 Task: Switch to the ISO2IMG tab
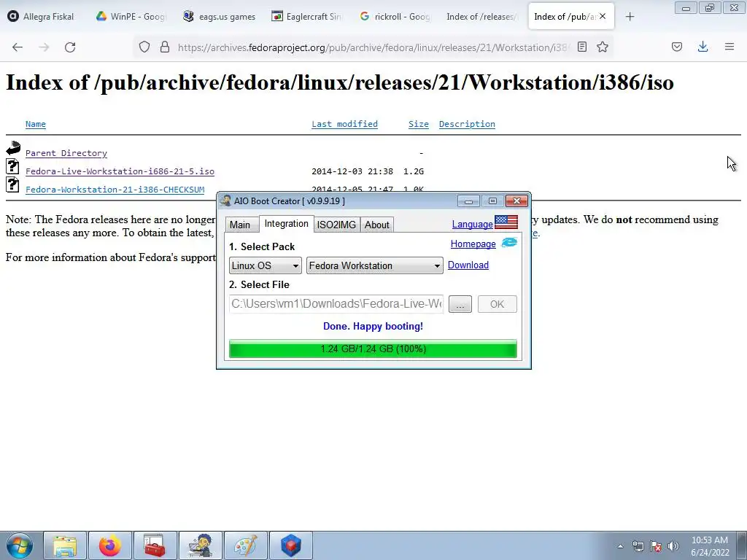(x=336, y=225)
